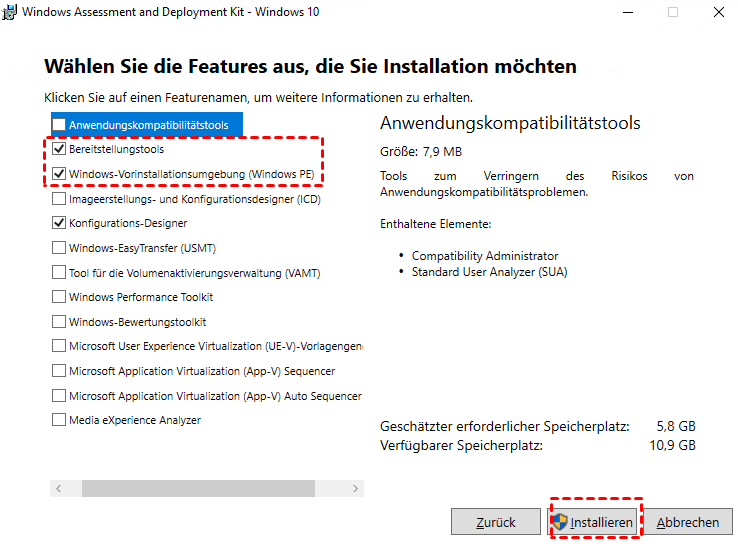
Task: Uncheck Windows-Vorinstallationsumgebung (Windows PE) checkbox
Action: pos(59,174)
